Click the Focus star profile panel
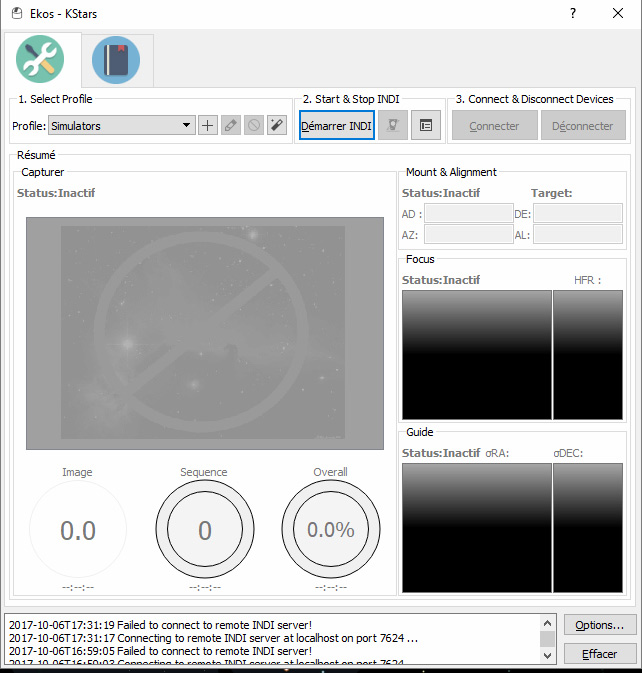 pyautogui.click(x=588, y=355)
